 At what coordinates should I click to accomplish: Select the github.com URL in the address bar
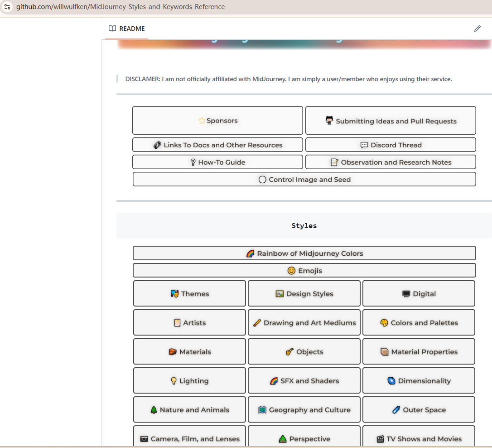pyautogui.click(x=121, y=7)
